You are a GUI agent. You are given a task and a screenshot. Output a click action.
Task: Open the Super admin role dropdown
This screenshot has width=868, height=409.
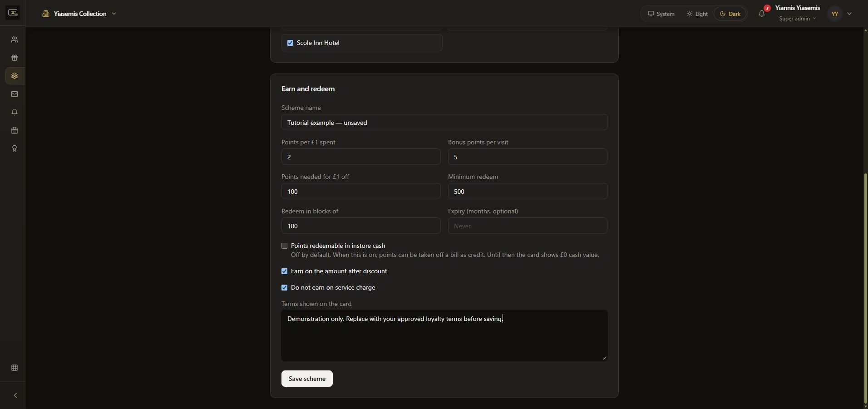[x=797, y=19]
